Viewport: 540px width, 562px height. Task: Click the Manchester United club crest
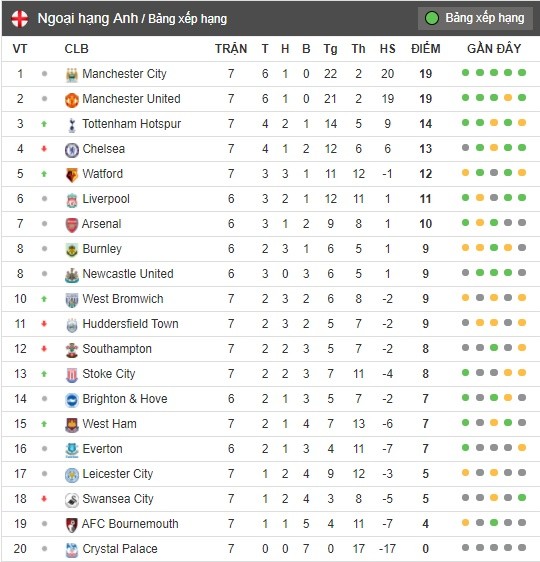(72, 100)
